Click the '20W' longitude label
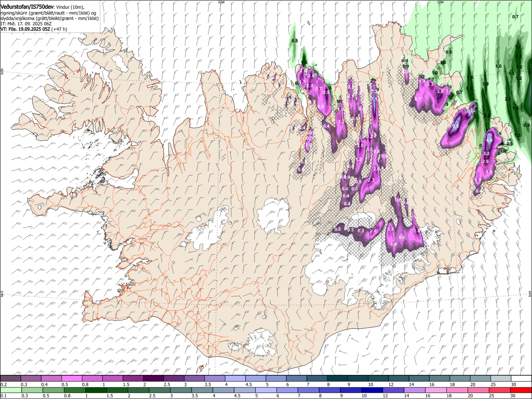 pyautogui.click(x=221, y=2)
